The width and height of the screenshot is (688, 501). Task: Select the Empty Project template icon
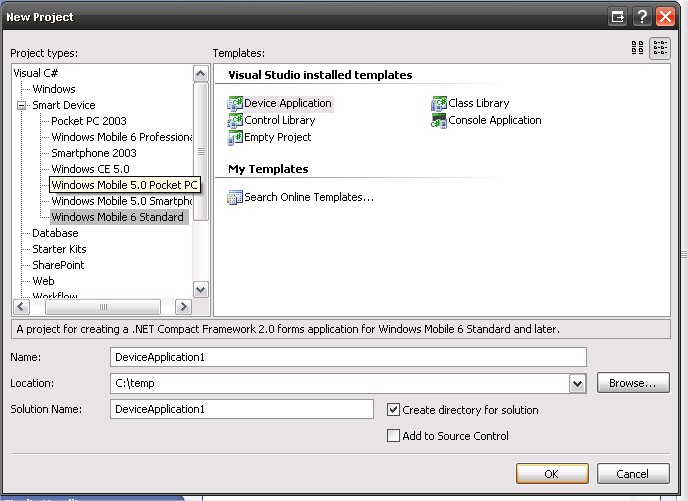point(235,138)
